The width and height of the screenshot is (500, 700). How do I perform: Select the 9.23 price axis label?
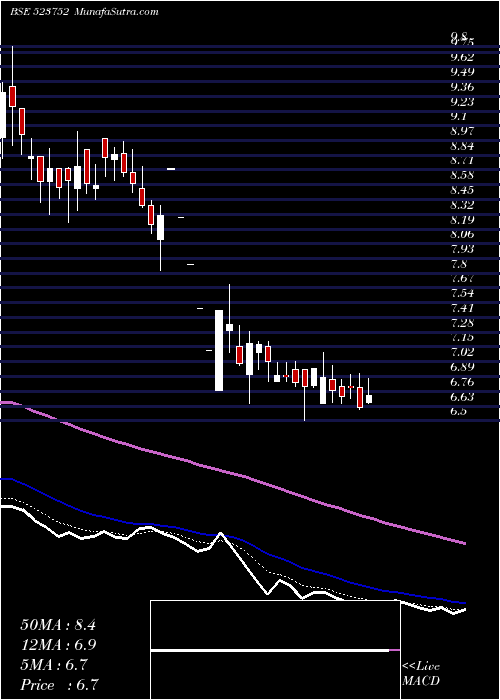click(462, 101)
